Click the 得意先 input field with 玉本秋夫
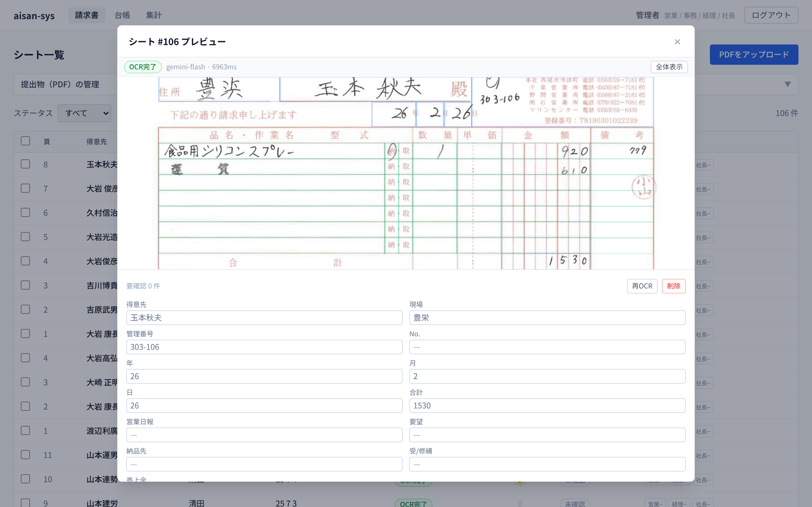Viewport: 812px width, 507px height. 264,317
